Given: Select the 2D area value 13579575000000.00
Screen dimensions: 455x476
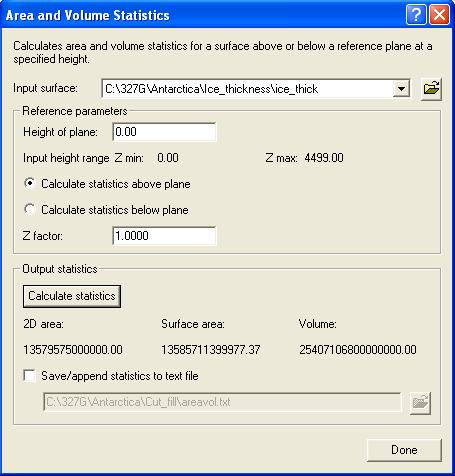Looking at the screenshot, I should point(73,350).
